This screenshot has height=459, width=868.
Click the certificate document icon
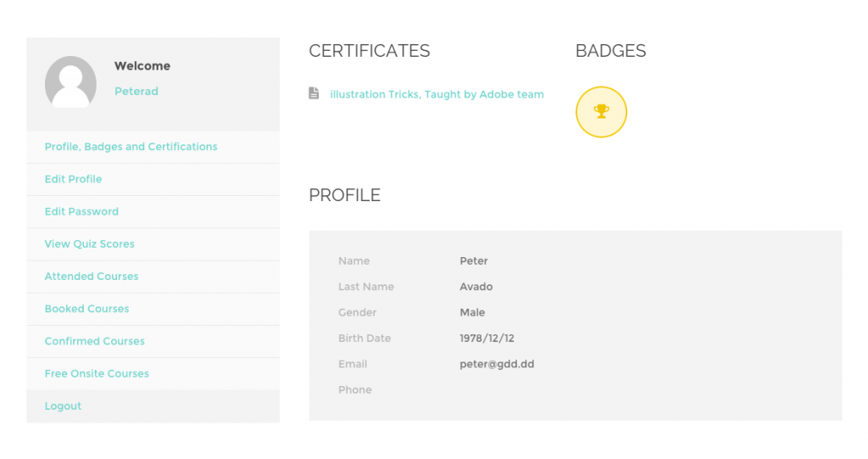(314, 94)
